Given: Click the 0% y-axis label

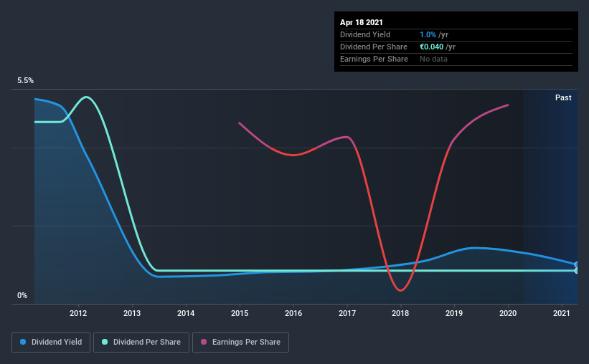Looking at the screenshot, I should click(22, 296).
